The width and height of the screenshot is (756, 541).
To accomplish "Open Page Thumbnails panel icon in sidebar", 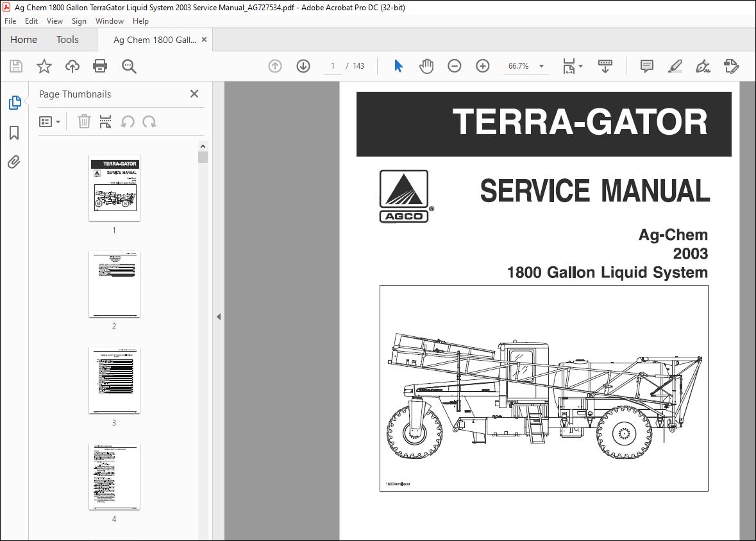I will click(x=15, y=102).
